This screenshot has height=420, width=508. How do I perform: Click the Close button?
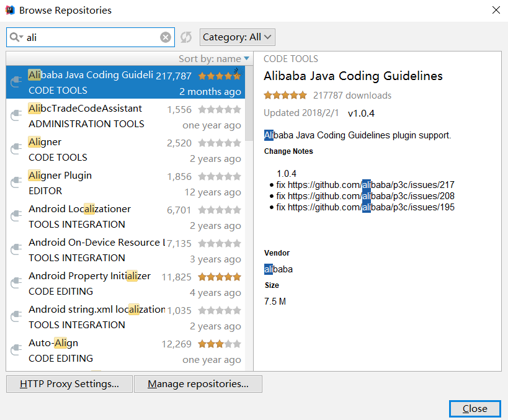tap(475, 409)
